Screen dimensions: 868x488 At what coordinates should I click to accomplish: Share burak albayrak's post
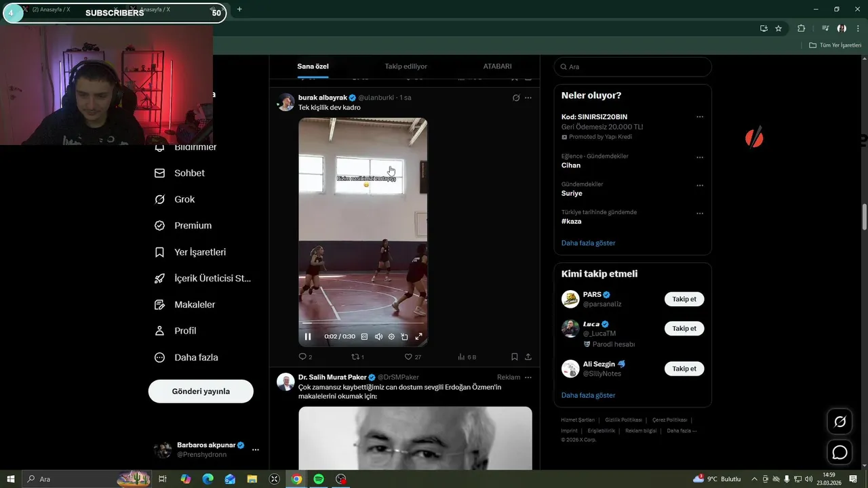528,357
